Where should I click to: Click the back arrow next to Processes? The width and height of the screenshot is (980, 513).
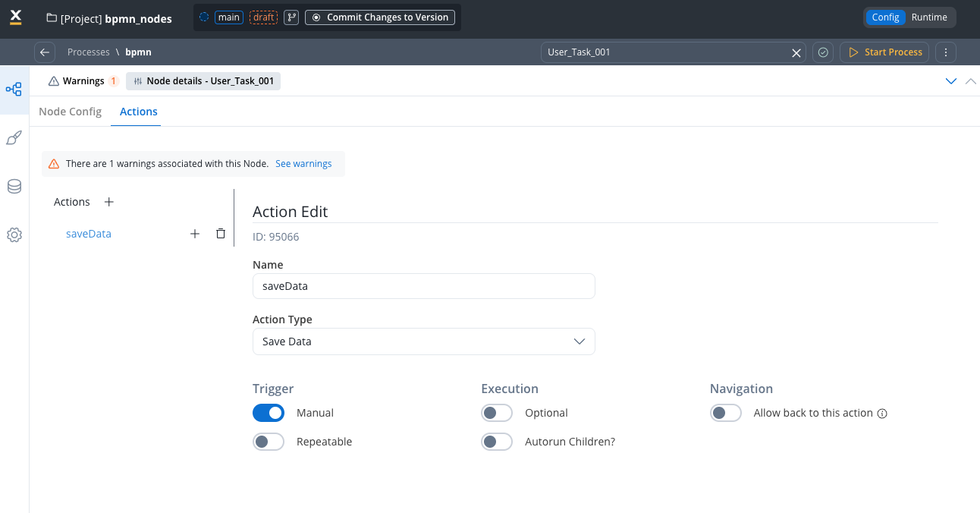45,52
